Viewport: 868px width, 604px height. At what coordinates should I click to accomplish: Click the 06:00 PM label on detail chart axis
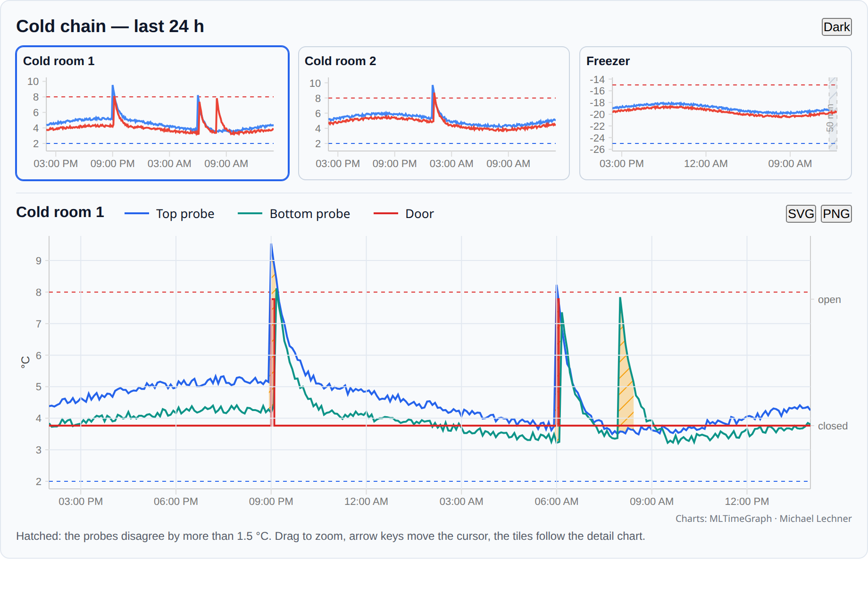point(176,502)
